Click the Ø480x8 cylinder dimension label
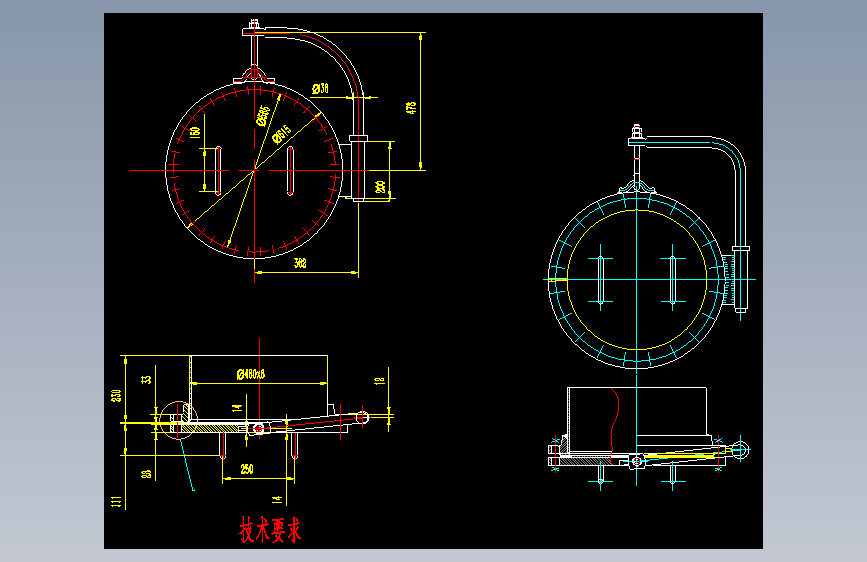Screen dimensions: 867x562 click(250, 374)
